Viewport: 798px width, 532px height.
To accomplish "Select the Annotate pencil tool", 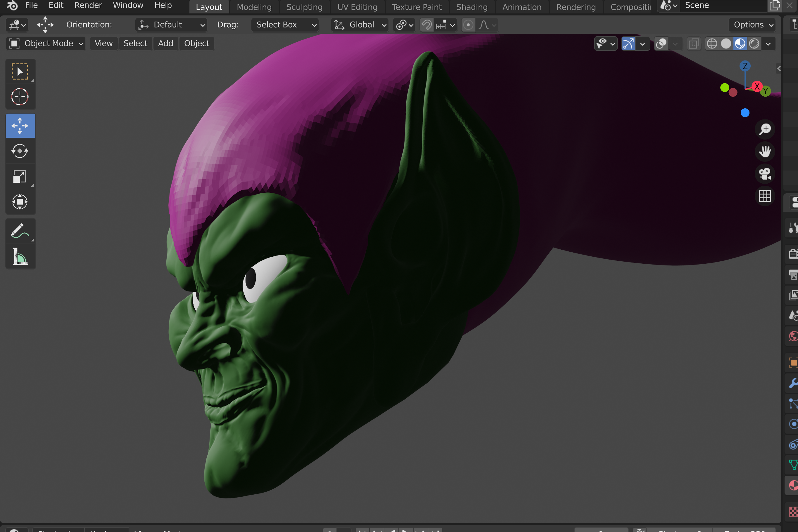I will [x=20, y=231].
